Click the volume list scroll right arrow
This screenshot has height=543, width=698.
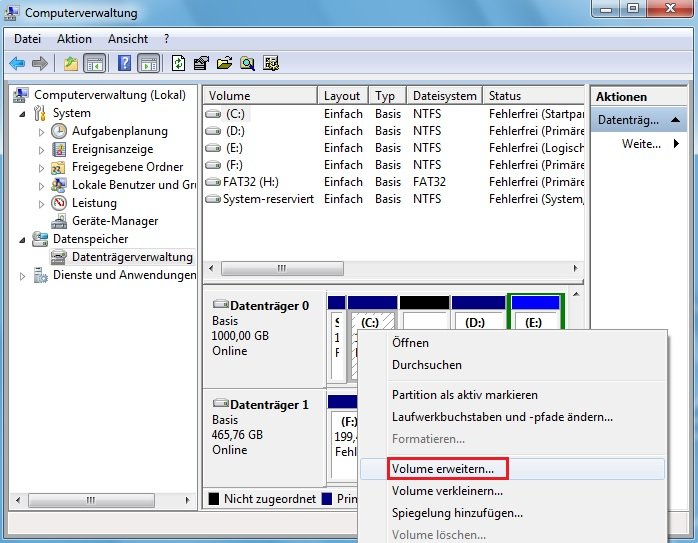[575, 268]
